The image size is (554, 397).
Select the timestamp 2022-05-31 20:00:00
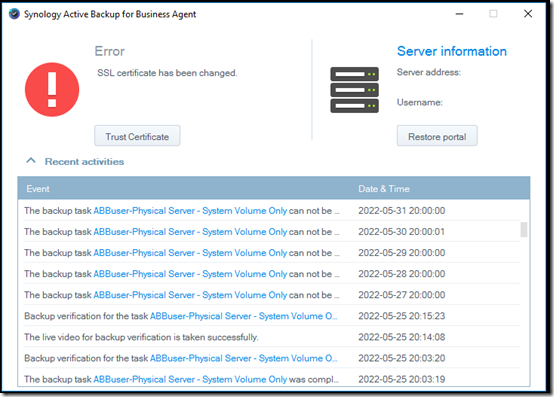[402, 211]
